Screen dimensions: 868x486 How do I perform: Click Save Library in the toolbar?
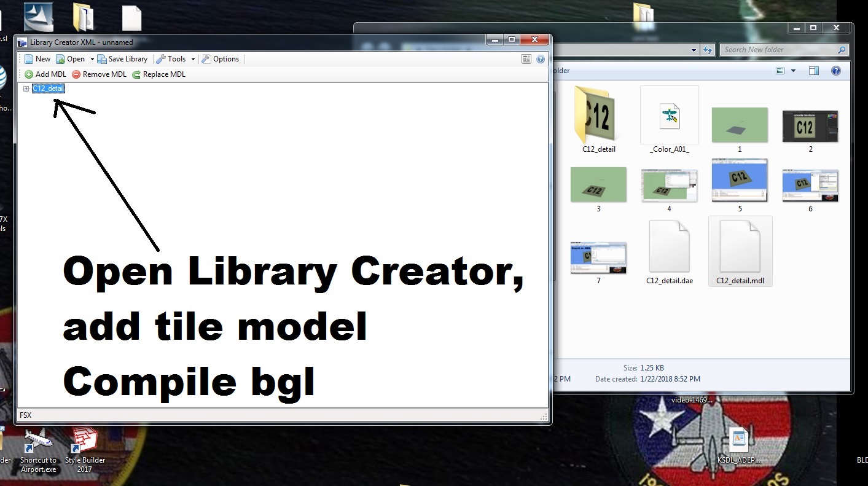[122, 59]
